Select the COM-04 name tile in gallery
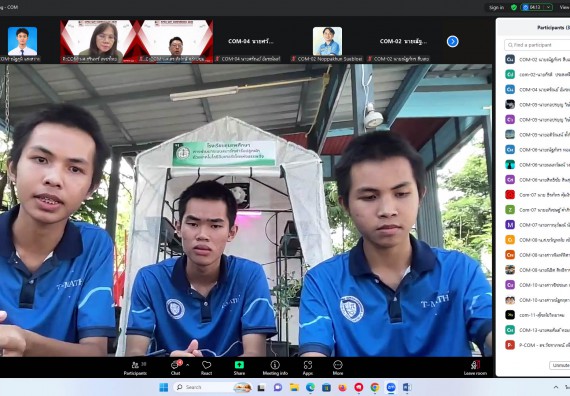This screenshot has width=570, height=396. pyautogui.click(x=250, y=41)
